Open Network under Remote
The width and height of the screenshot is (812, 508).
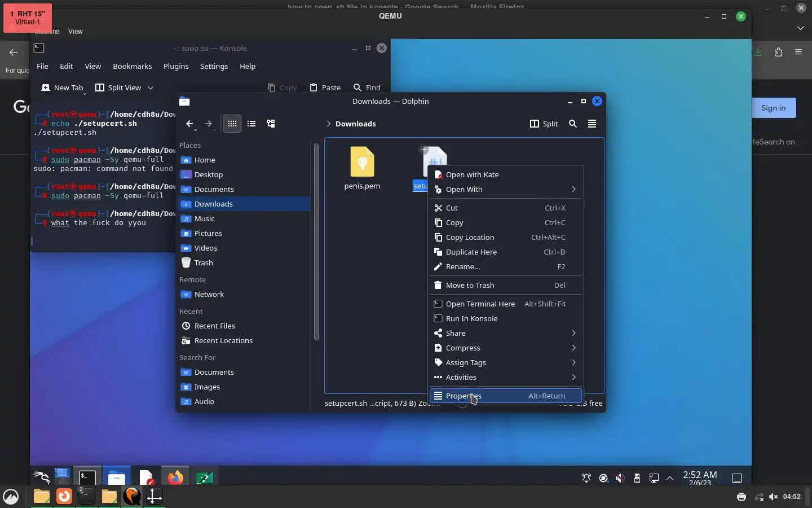point(244,294)
